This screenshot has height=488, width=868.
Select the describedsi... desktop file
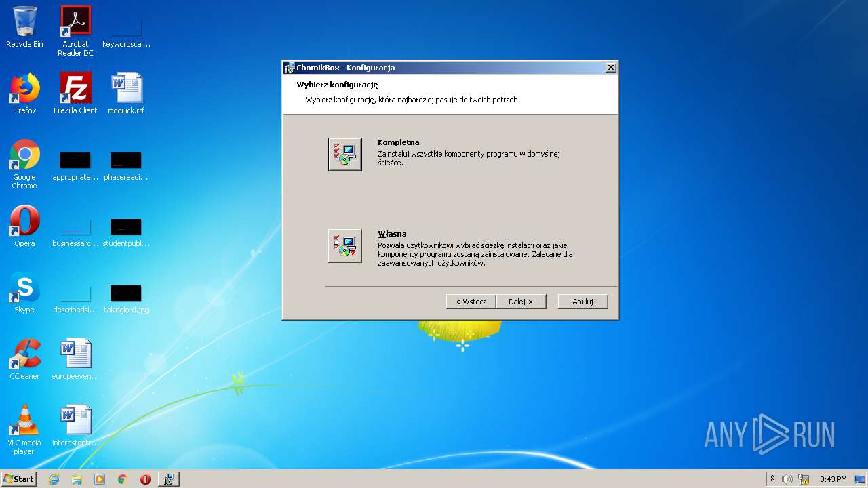tap(75, 300)
